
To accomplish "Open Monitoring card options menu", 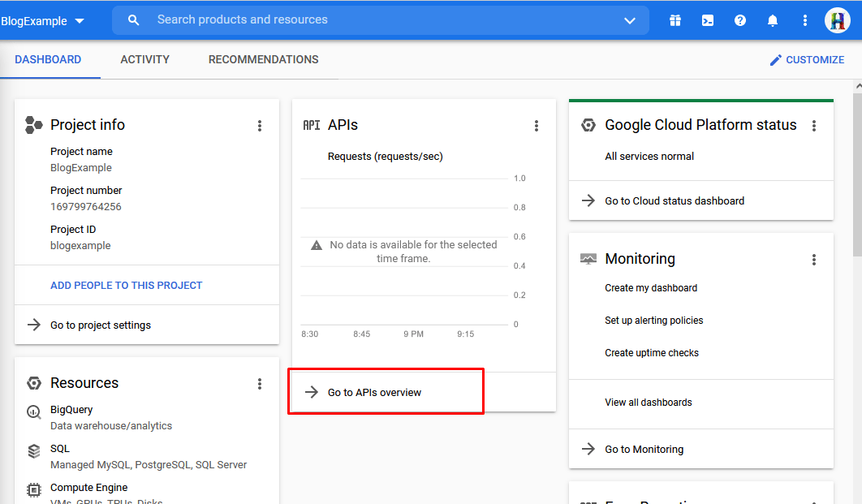I will (x=814, y=260).
